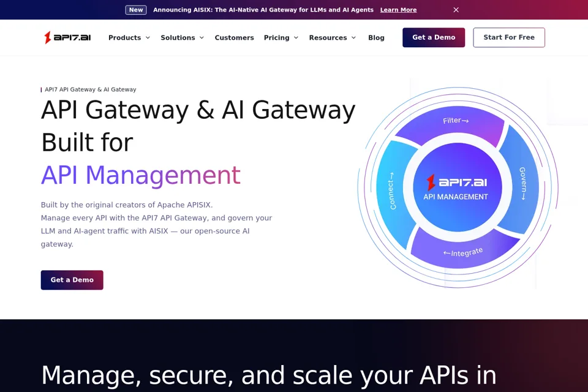
Task: Select the Connect segment of the diagram
Action: click(x=391, y=190)
